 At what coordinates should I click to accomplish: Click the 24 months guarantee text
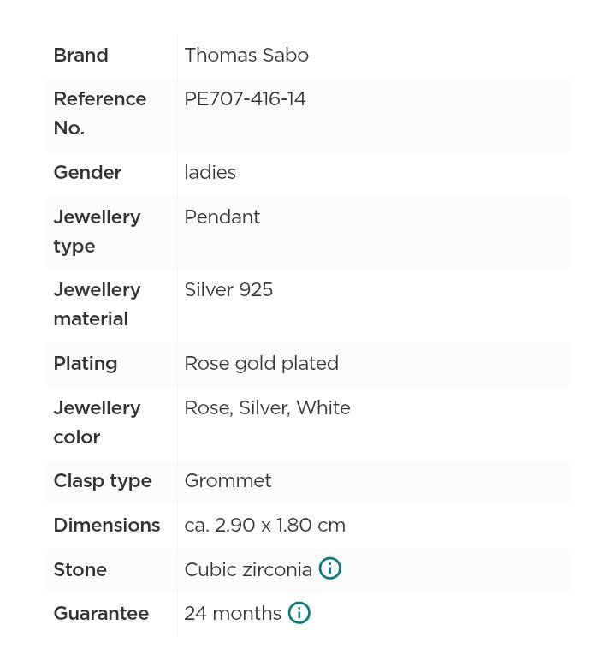coord(233,613)
